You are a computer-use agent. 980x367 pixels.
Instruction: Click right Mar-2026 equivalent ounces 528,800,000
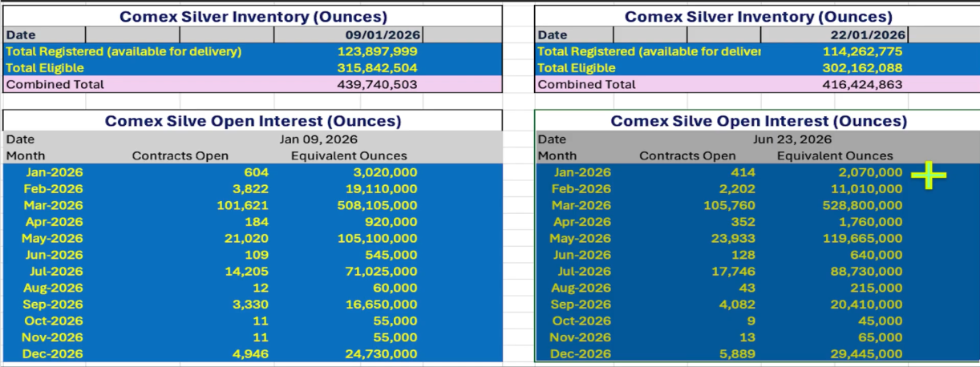pos(862,205)
